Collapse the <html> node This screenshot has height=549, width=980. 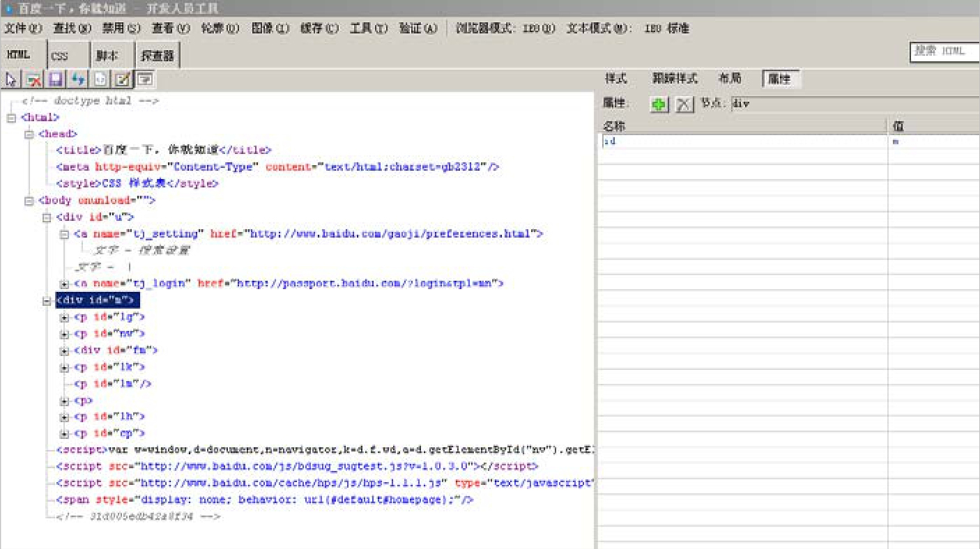point(10,118)
